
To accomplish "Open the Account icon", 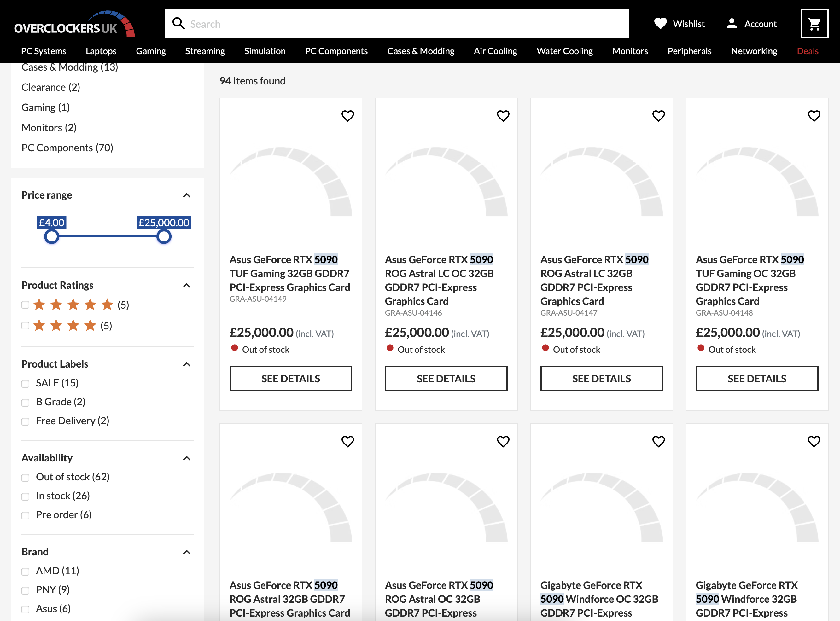I will (x=731, y=23).
